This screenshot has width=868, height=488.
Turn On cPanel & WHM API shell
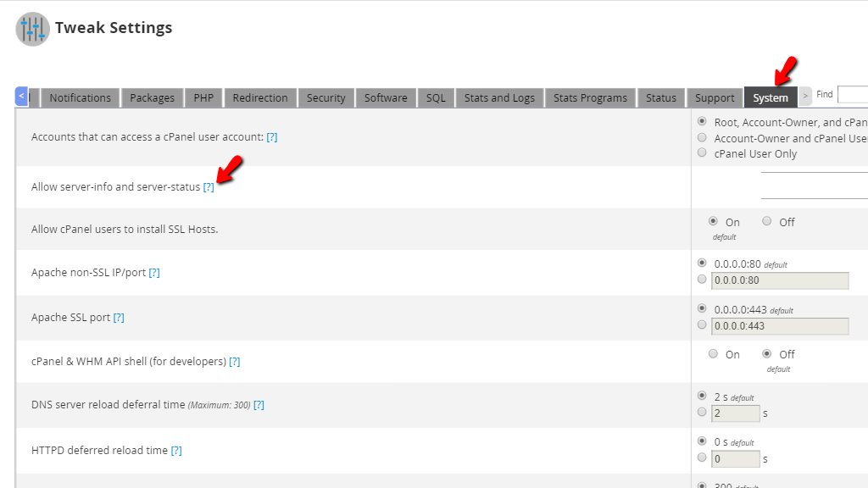[x=713, y=353]
